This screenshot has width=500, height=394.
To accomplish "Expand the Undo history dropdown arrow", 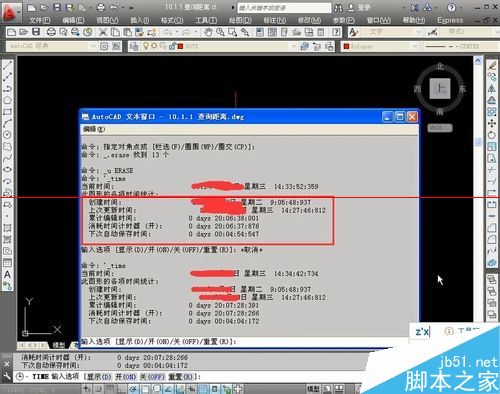I will pyautogui.click(x=176, y=32).
